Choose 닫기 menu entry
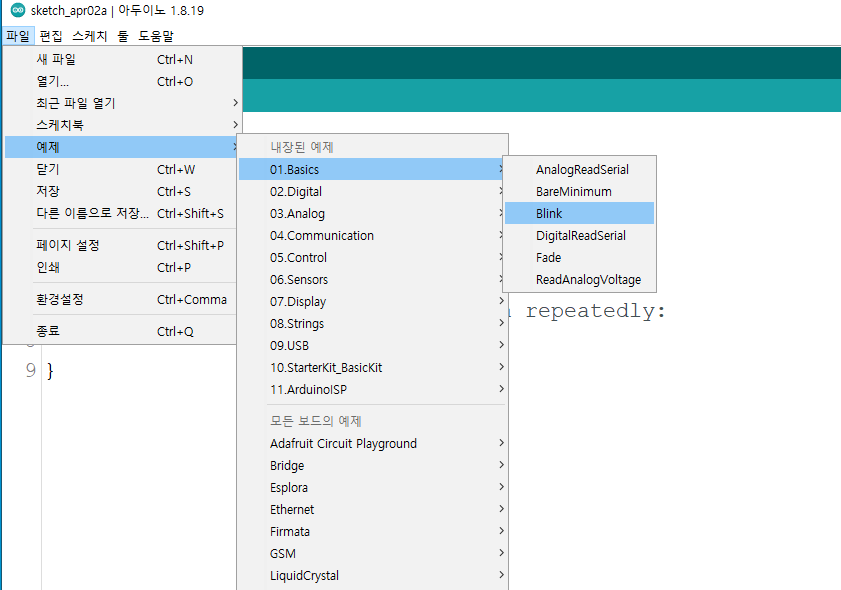 (x=122, y=169)
